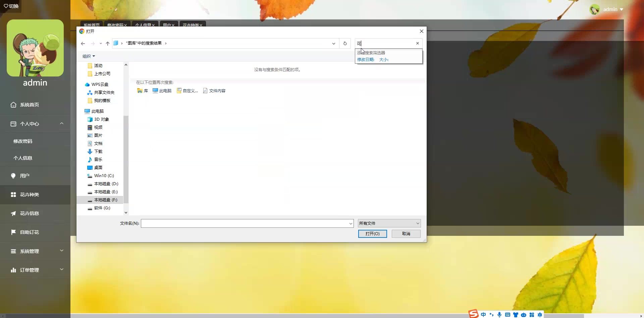Add the 大小 search filter
Image resolution: width=644 pixels, height=318 pixels.
tap(384, 60)
